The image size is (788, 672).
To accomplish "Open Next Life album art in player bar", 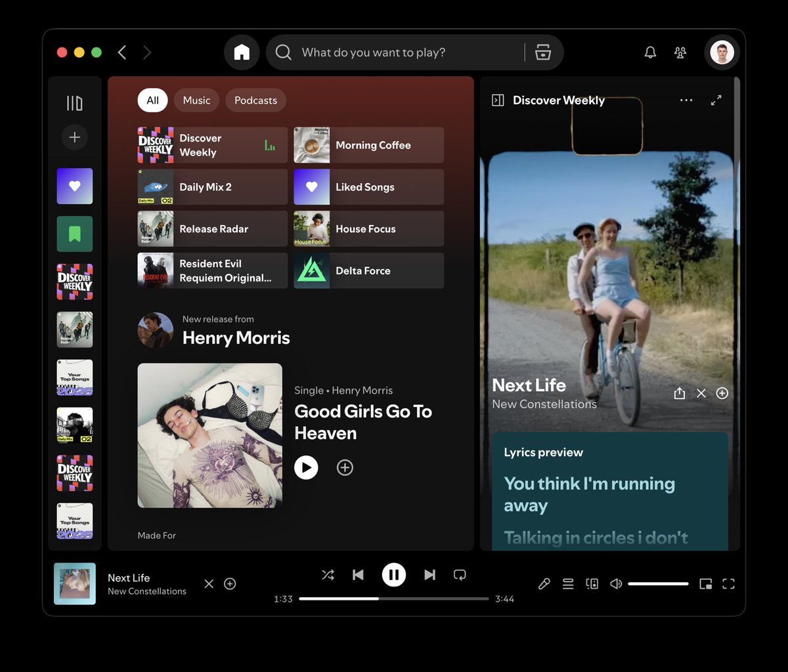I will (75, 583).
